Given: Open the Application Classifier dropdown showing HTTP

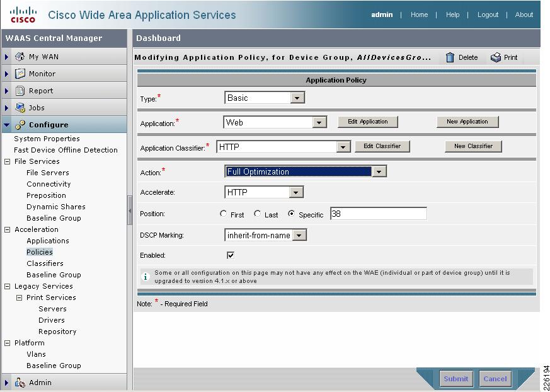Looking at the screenshot, I should pyautogui.click(x=284, y=147).
